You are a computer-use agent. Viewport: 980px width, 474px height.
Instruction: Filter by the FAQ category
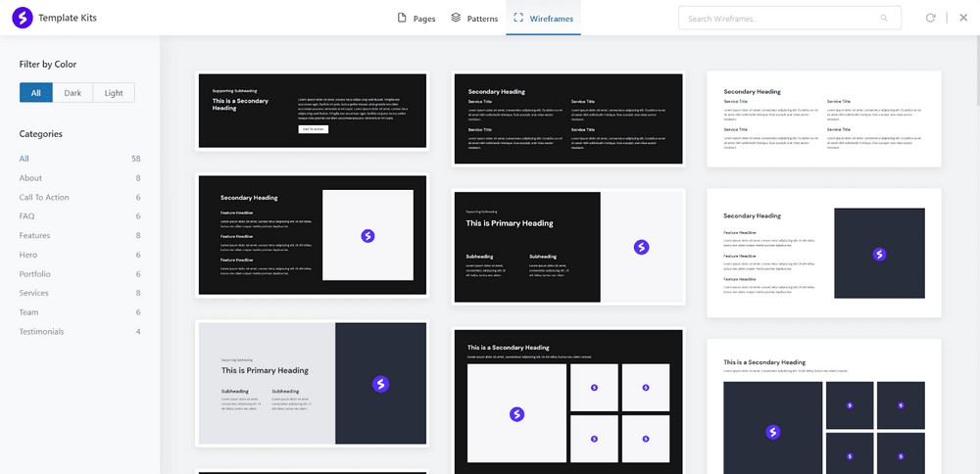click(x=80, y=216)
